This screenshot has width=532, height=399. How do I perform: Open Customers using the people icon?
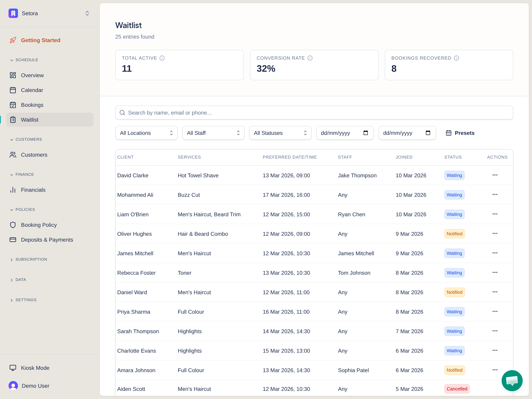coord(13,155)
